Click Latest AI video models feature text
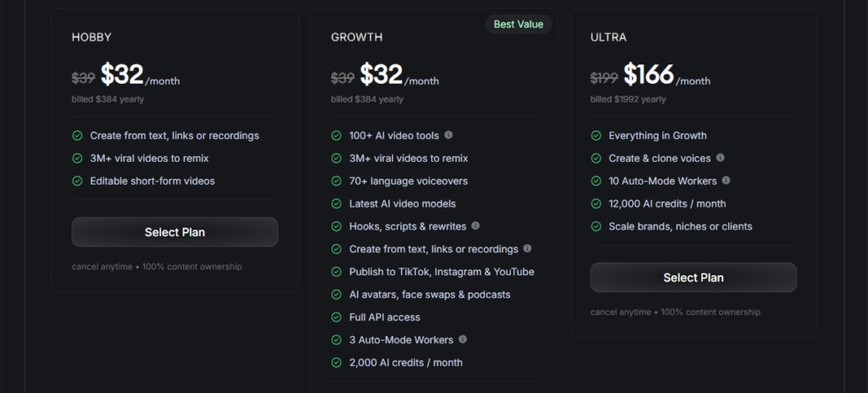This screenshot has width=868, height=393. tap(403, 203)
